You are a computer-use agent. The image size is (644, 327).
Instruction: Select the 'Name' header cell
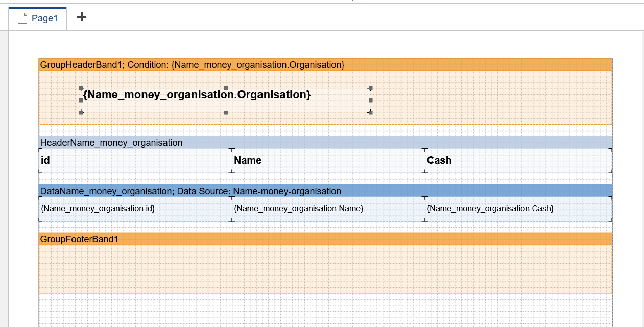[x=328, y=161]
